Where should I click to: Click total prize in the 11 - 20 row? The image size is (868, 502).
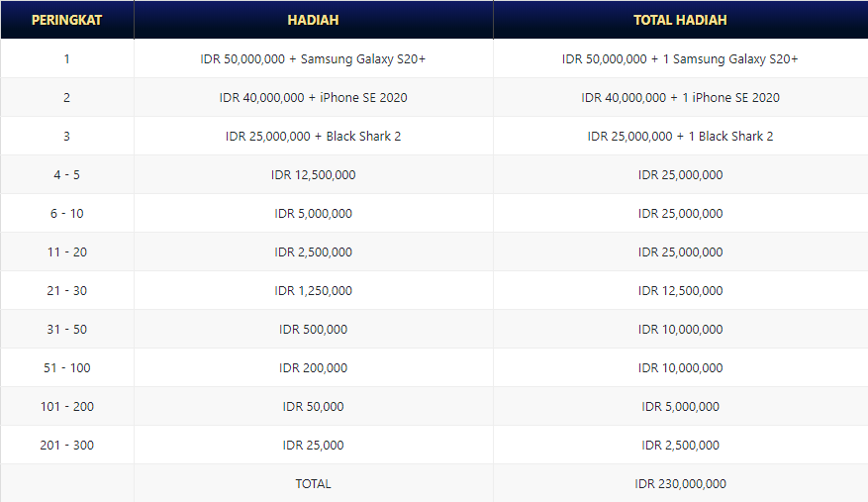(x=680, y=252)
